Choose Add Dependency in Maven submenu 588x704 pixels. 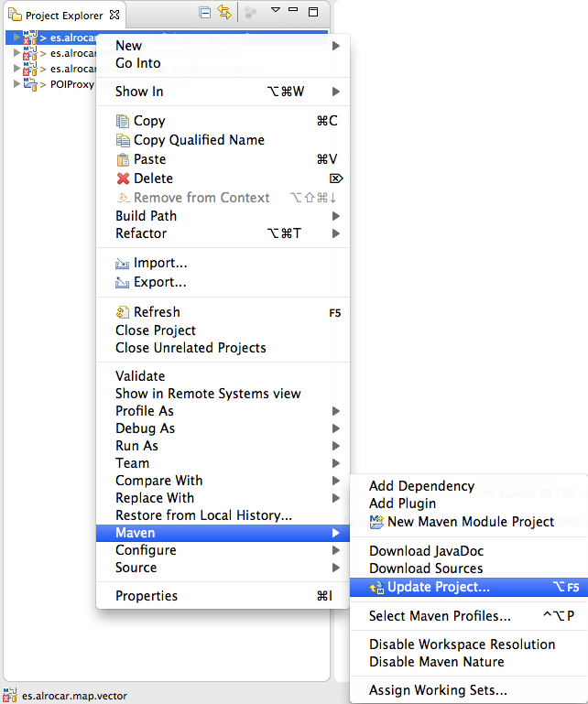pos(469,486)
